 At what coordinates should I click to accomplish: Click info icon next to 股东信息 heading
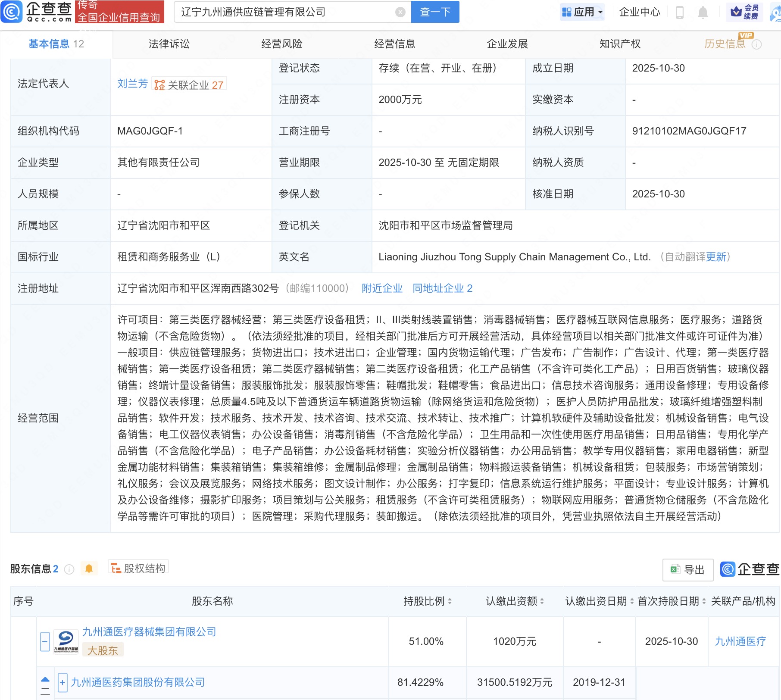[69, 569]
